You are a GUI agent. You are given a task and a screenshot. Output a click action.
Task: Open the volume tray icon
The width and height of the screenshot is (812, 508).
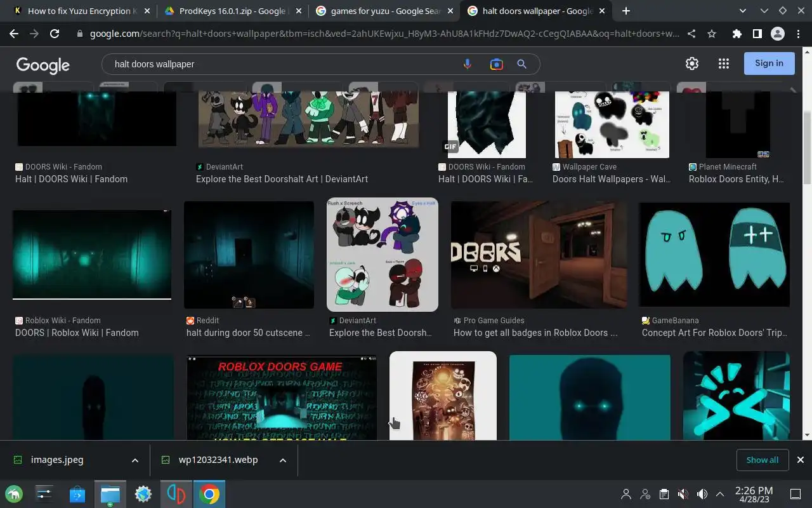point(702,494)
